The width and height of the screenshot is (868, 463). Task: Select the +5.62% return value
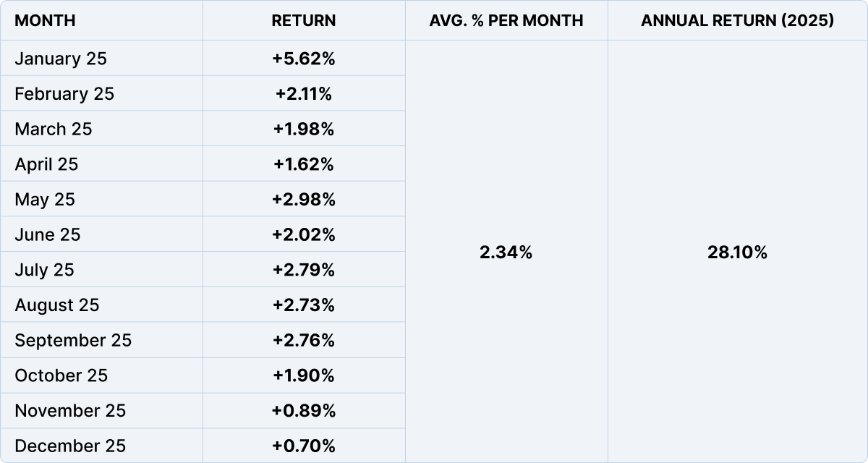point(304,59)
